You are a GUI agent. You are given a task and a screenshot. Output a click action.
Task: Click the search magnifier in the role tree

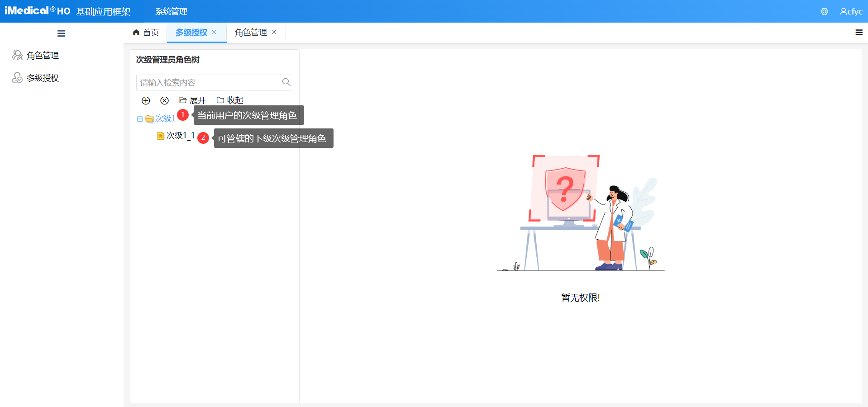[x=286, y=82]
